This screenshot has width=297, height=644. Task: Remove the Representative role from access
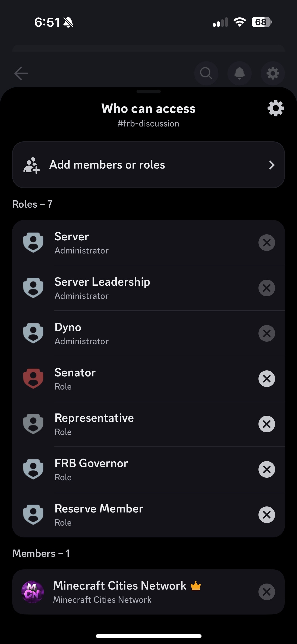point(267,424)
